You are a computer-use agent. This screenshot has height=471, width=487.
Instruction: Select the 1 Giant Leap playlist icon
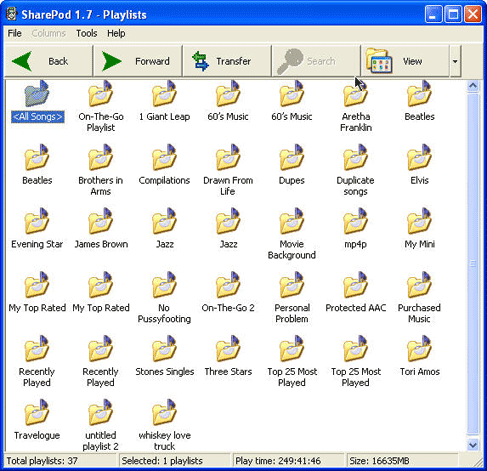point(164,93)
